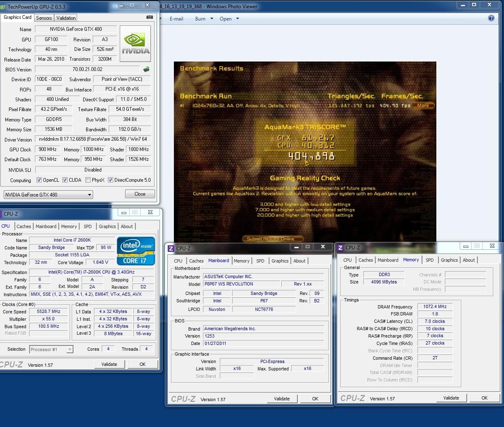
Task: Click the Core Voltage value 1.648 V
Action: coord(100,263)
